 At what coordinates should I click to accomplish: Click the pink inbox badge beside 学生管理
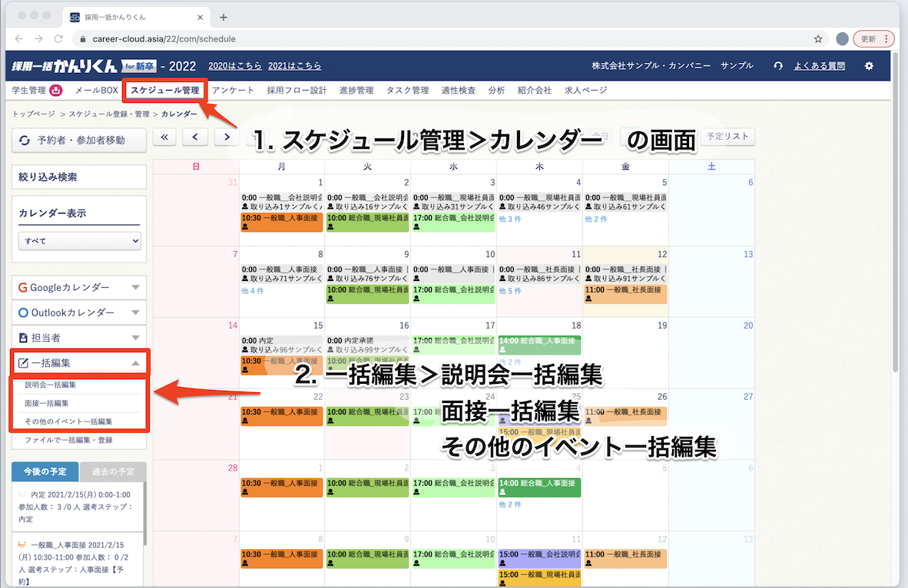coord(56,91)
